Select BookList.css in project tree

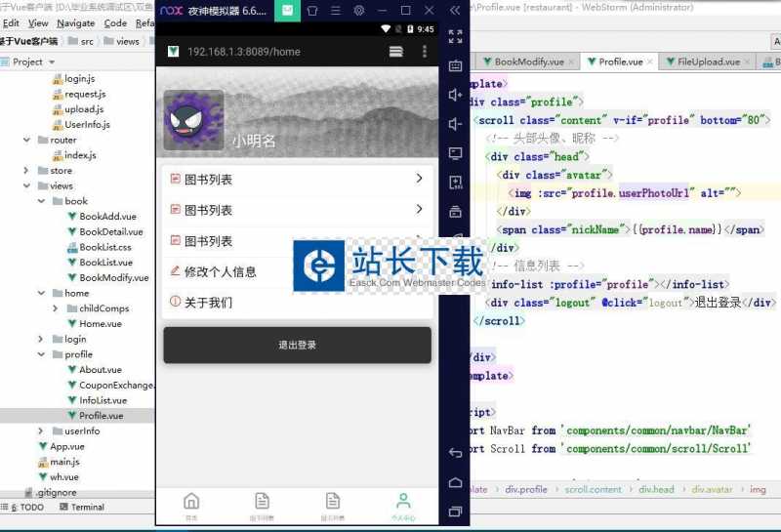pos(100,247)
